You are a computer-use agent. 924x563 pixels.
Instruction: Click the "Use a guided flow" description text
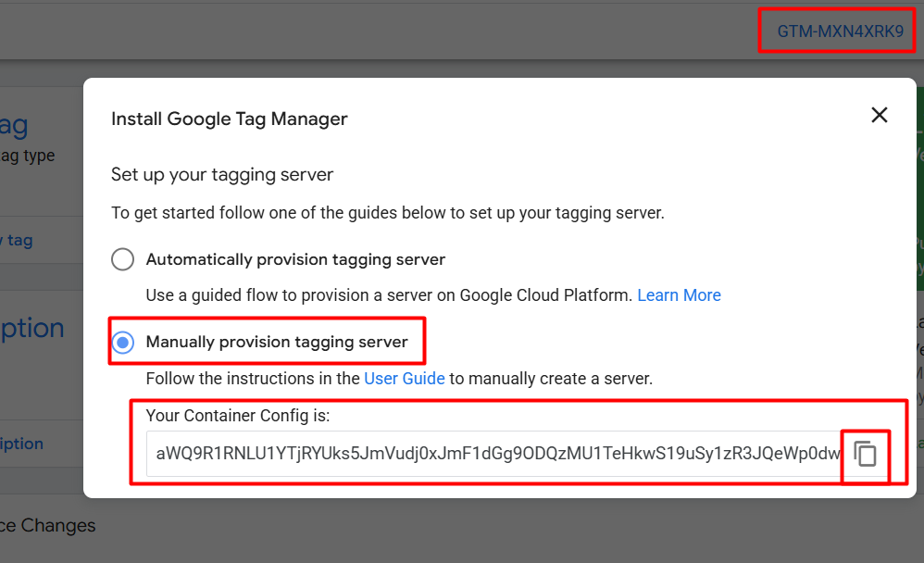[x=389, y=295]
